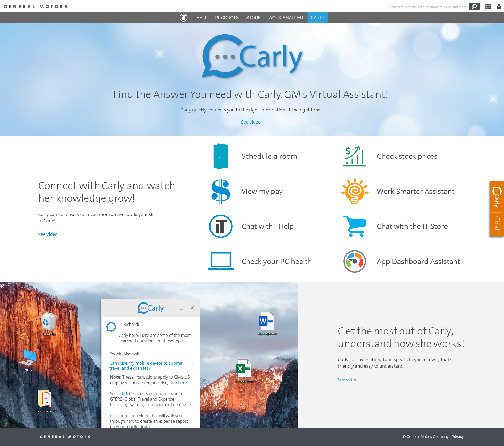This screenshot has height=446, width=504.
Task: Open the See video link under the header
Action: pos(251,122)
